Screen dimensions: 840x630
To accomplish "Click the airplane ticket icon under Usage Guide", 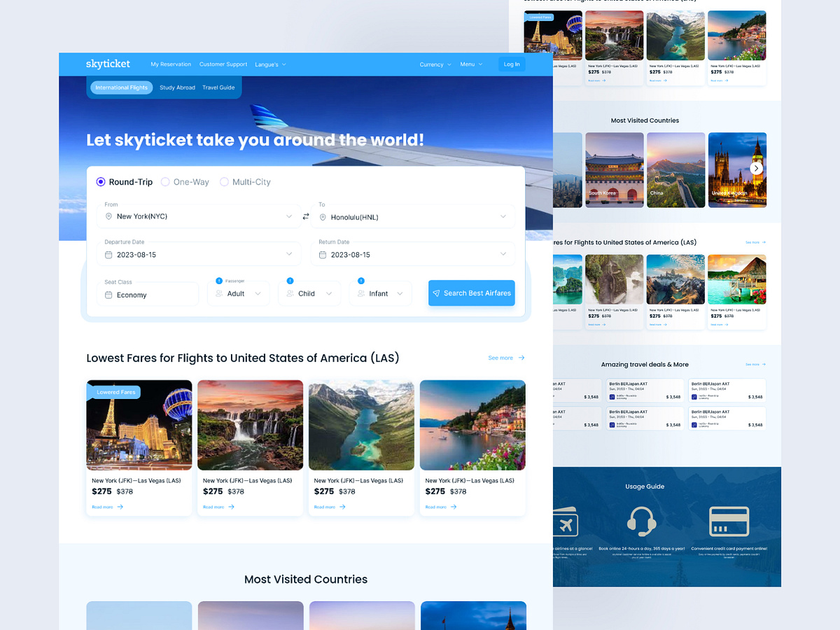I will [563, 521].
